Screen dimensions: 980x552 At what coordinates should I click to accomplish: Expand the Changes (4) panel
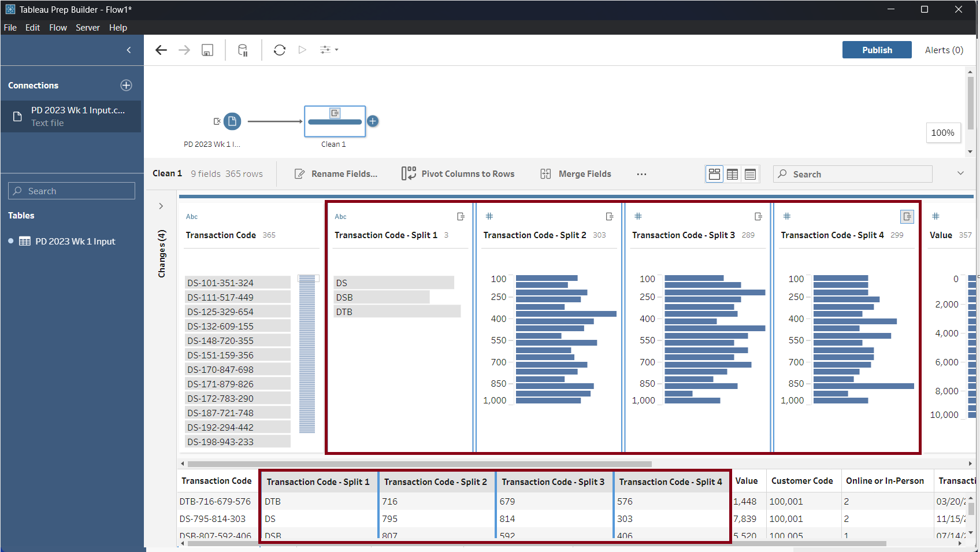click(161, 206)
